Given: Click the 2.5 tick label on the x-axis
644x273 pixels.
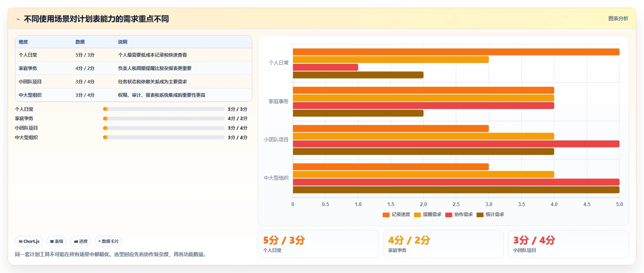Looking at the screenshot, I should (x=456, y=204).
